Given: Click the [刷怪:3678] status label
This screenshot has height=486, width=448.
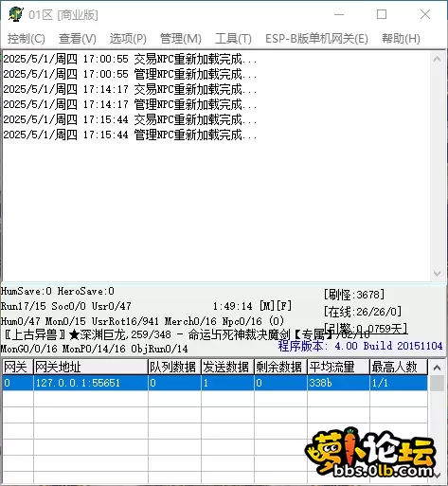Looking at the screenshot, I should coord(354,295).
